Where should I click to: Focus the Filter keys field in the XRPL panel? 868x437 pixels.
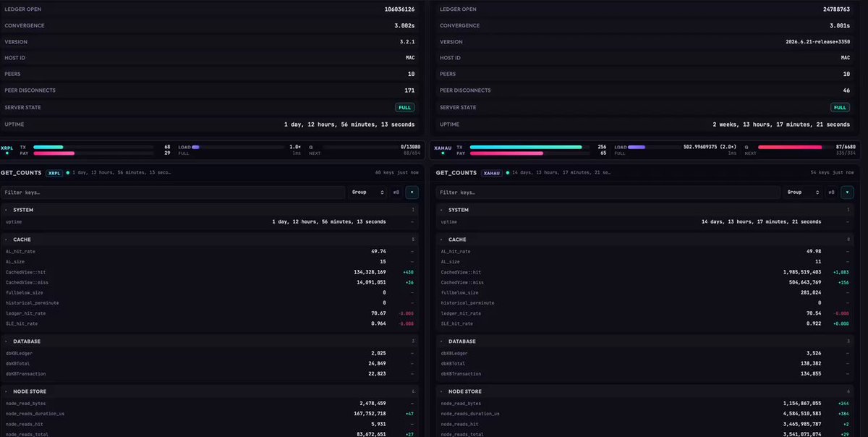173,192
